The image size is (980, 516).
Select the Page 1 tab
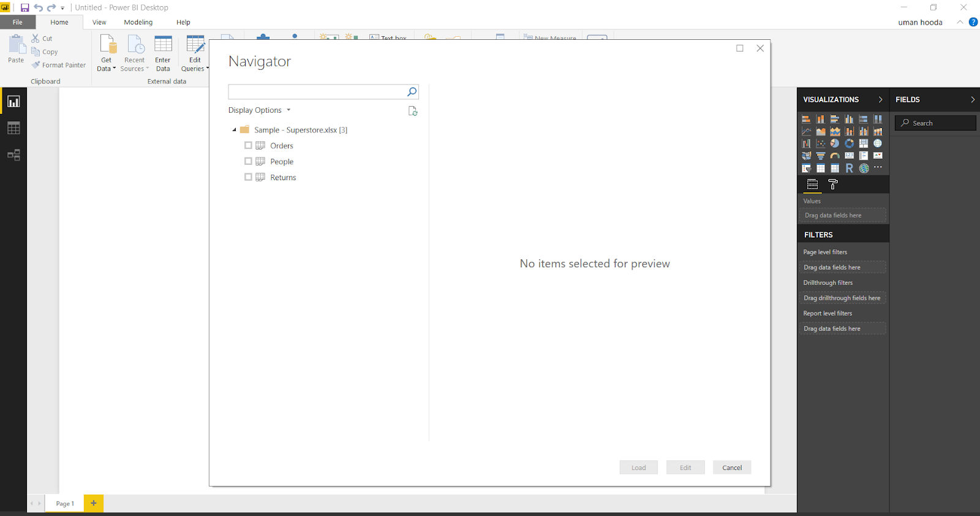click(65, 504)
